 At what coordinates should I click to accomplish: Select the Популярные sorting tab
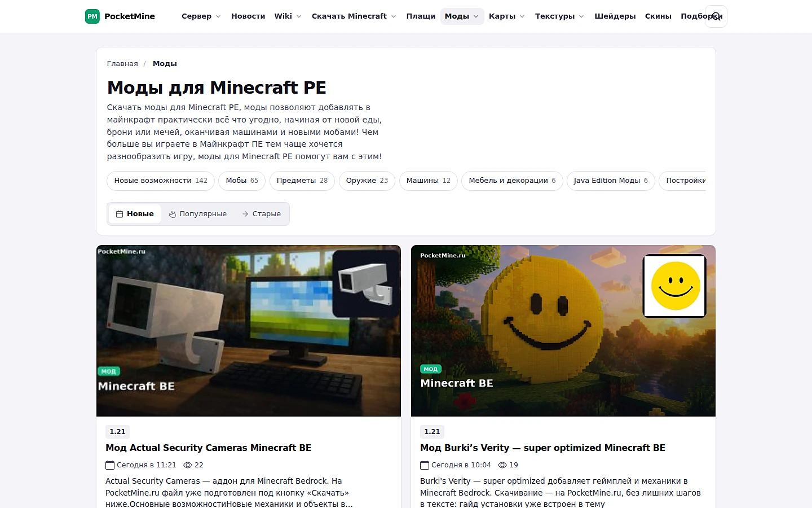(x=198, y=214)
